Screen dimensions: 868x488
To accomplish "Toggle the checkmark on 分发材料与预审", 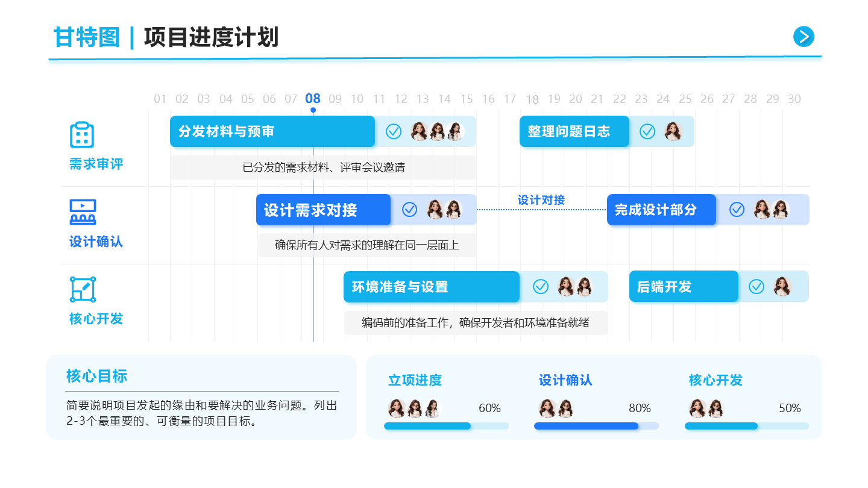I will [x=394, y=131].
